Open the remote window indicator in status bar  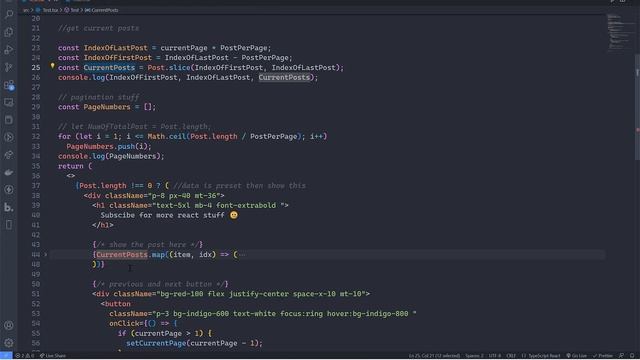coord(6,356)
